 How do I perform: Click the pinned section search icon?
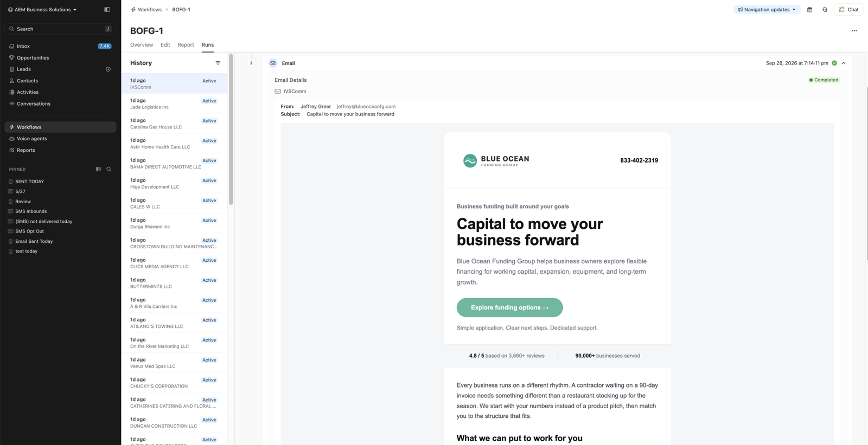[x=109, y=169]
